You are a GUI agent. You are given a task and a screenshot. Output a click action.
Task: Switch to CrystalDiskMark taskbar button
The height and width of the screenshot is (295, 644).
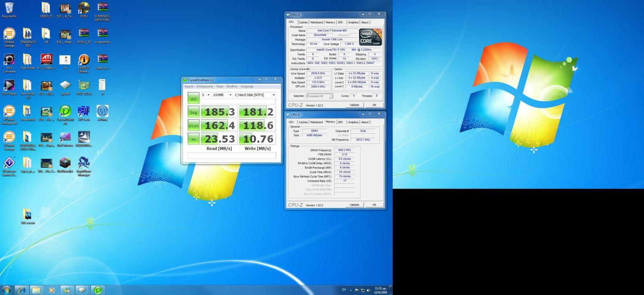tap(98, 290)
